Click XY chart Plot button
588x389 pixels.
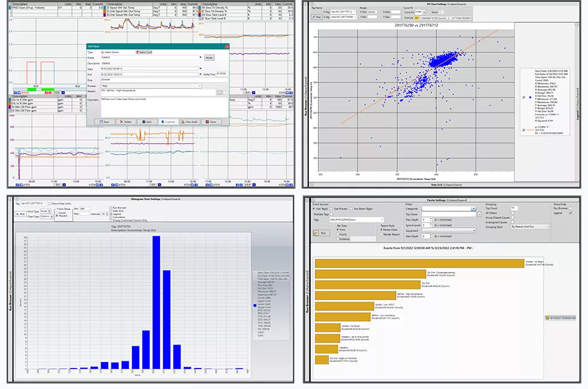tap(317, 17)
